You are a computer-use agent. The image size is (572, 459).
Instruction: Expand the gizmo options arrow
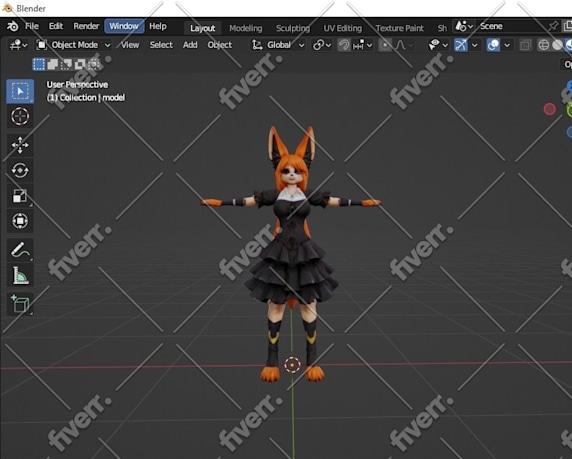click(474, 45)
